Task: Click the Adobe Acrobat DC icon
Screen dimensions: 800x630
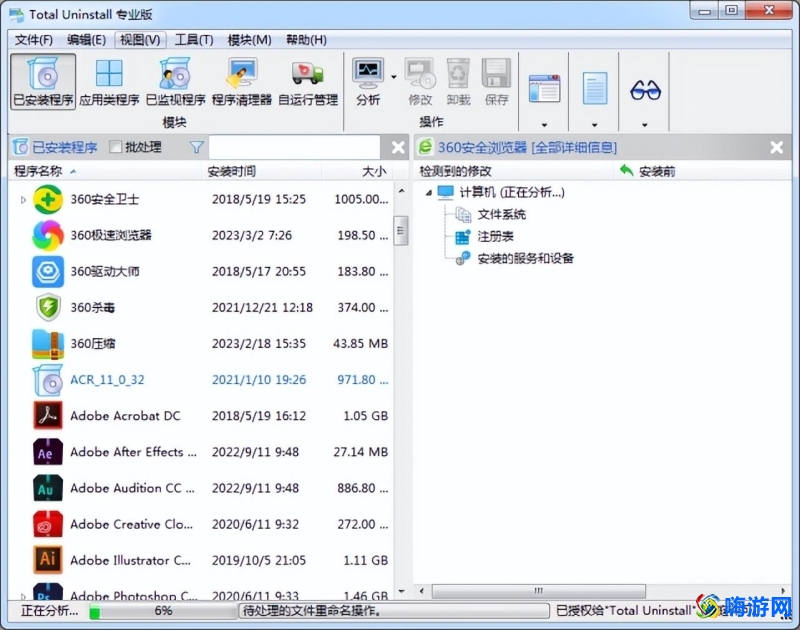Action: coord(48,416)
